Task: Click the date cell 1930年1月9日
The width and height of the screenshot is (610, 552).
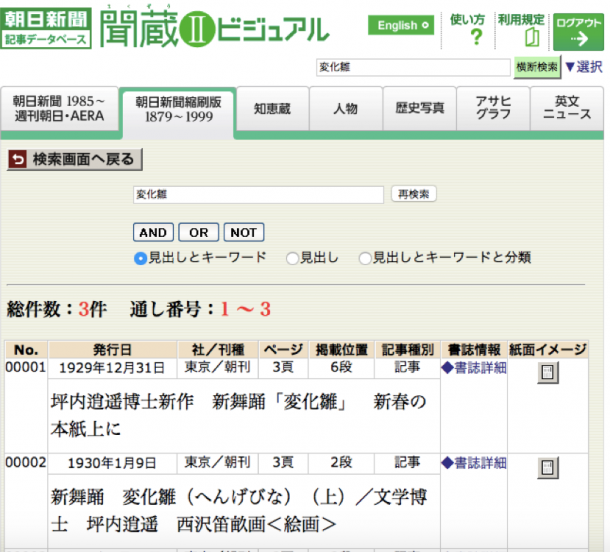Action: pos(112,463)
